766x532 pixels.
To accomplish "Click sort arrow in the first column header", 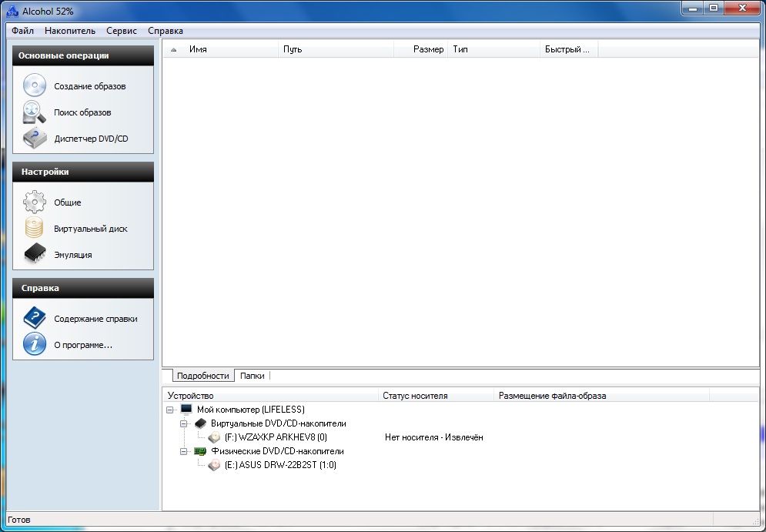I will pyautogui.click(x=173, y=49).
